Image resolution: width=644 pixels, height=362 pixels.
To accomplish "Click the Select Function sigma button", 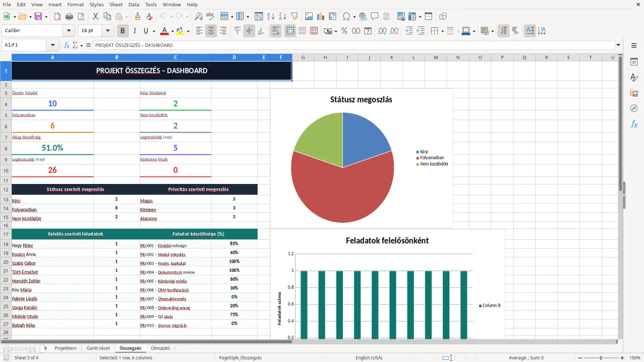I will (75, 45).
